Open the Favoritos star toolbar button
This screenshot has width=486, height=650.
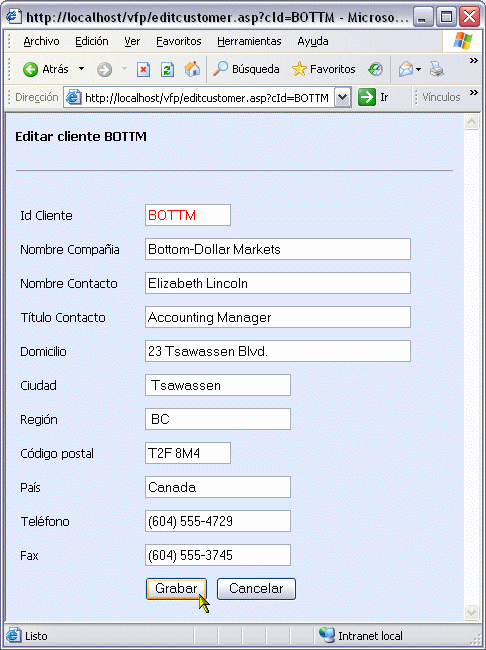323,69
